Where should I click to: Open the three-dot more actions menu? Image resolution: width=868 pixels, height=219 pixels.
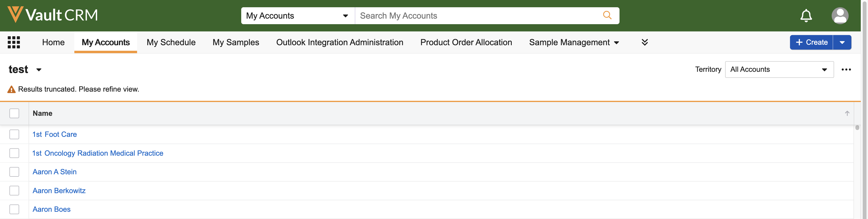846,70
